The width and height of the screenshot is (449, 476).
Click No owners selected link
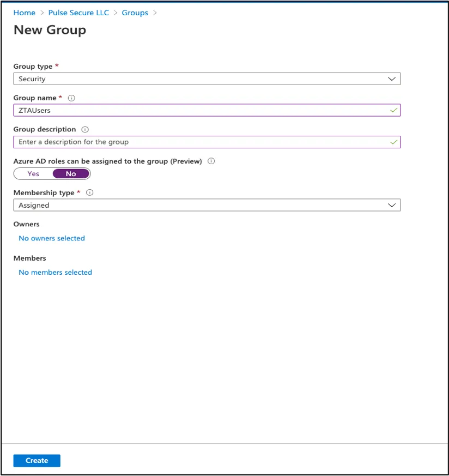tap(52, 238)
